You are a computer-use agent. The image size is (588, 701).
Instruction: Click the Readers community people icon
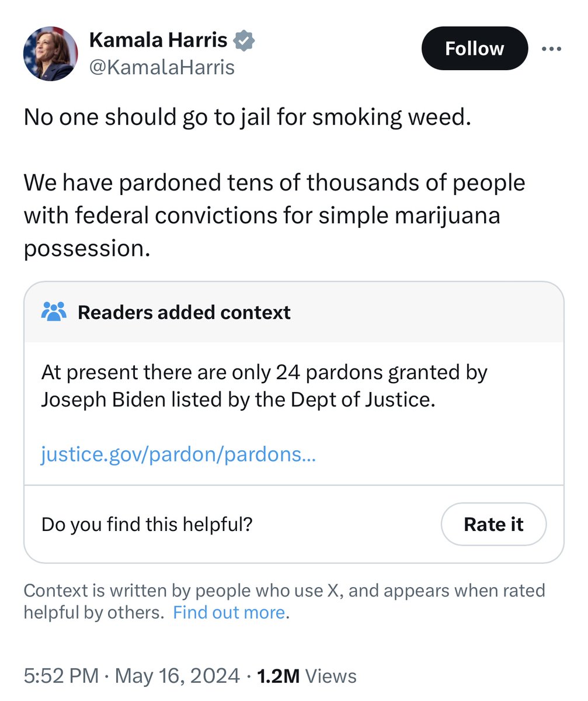pyautogui.click(x=54, y=312)
